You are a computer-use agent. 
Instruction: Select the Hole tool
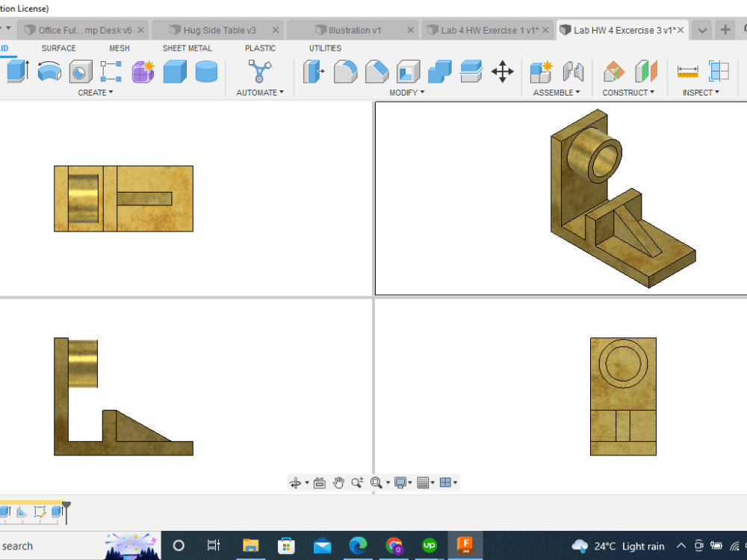[x=81, y=72]
